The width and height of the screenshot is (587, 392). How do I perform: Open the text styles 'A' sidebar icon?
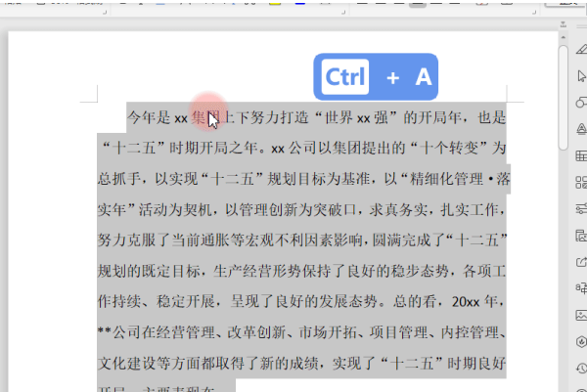tap(582, 129)
